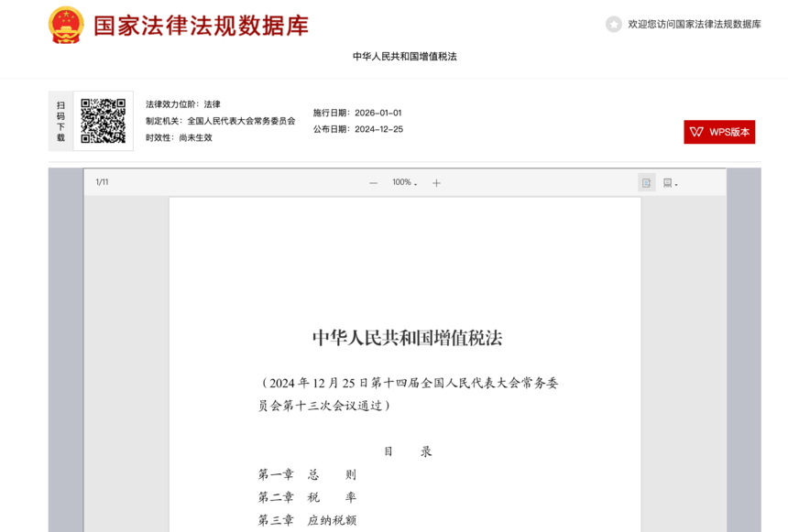Click the QR code for download
This screenshot has width=788, height=532.
tap(103, 121)
